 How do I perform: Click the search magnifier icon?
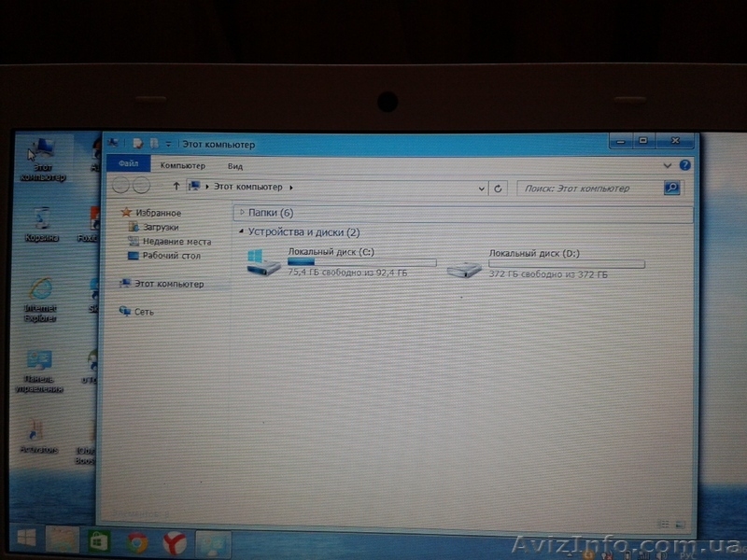coord(671,188)
